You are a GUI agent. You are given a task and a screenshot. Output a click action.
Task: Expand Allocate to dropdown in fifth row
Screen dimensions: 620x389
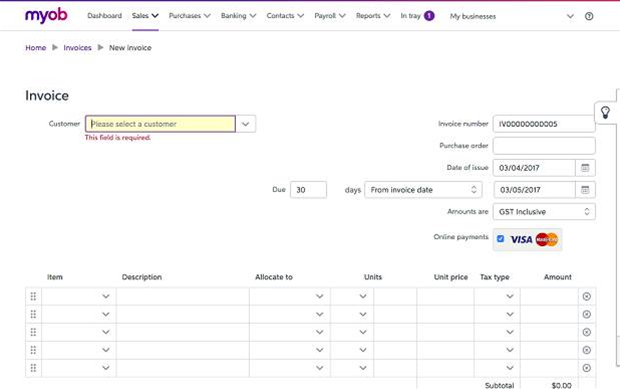point(320,368)
